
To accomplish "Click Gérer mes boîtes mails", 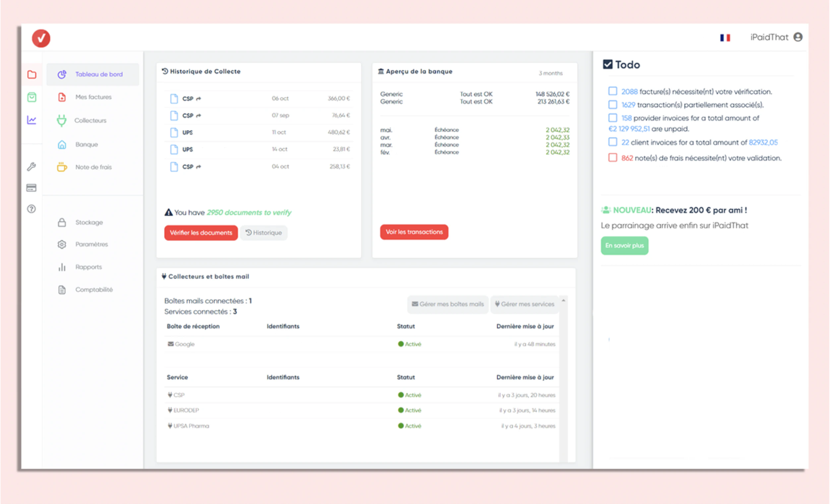I will (x=448, y=304).
